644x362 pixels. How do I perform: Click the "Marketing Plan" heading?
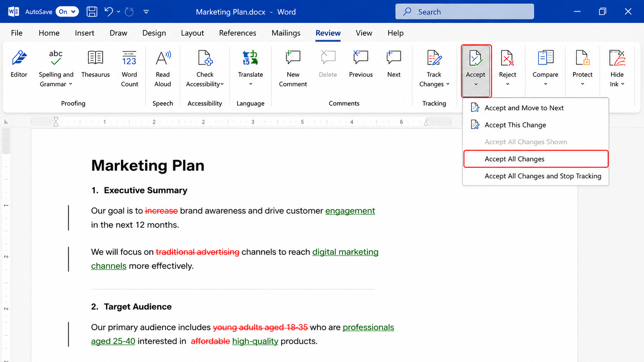pyautogui.click(x=148, y=165)
